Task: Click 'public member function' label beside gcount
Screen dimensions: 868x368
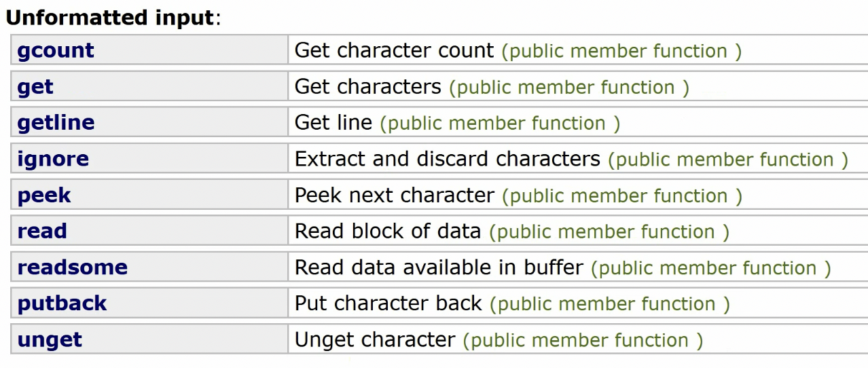Action: 621,52
